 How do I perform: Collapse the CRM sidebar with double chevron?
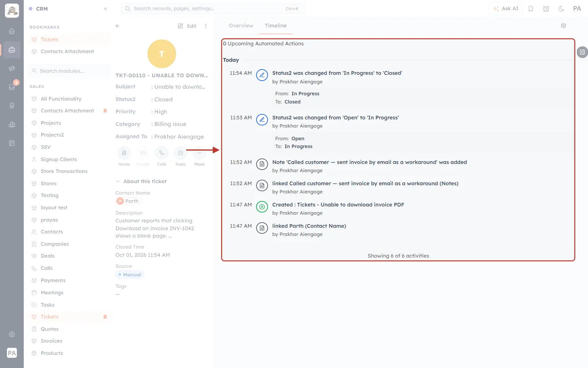(x=105, y=9)
